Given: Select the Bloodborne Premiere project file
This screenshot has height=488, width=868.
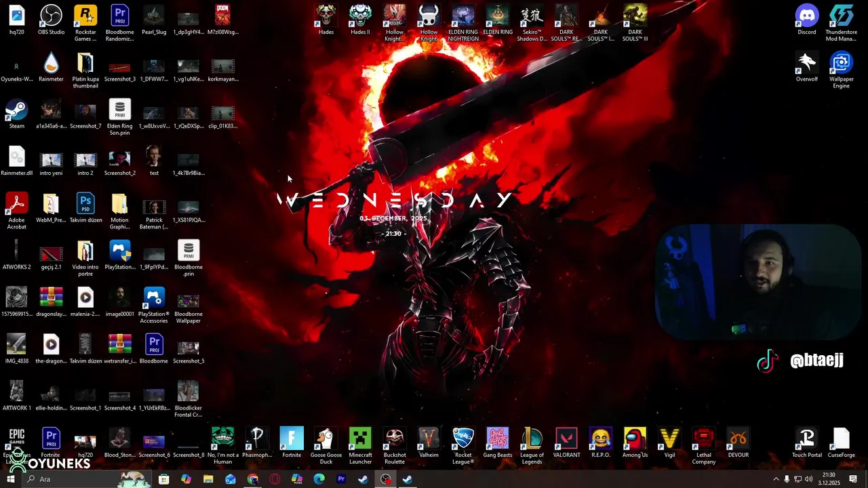Looking at the screenshot, I should 154,349.
